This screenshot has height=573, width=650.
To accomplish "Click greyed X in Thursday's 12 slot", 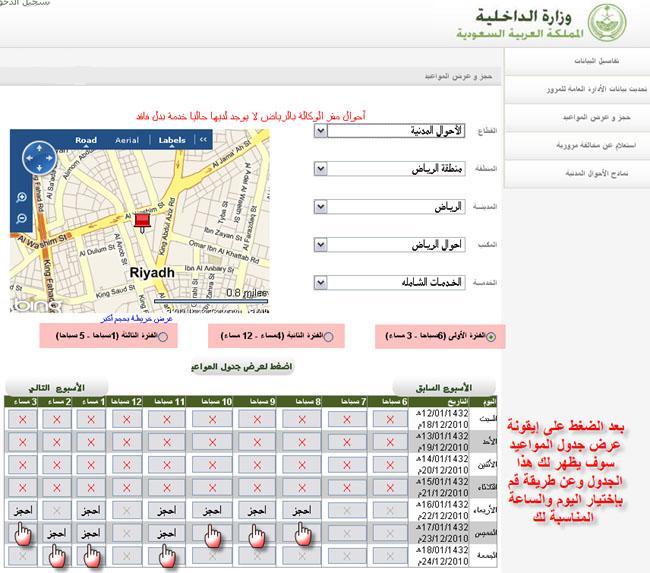I will click(x=126, y=534).
